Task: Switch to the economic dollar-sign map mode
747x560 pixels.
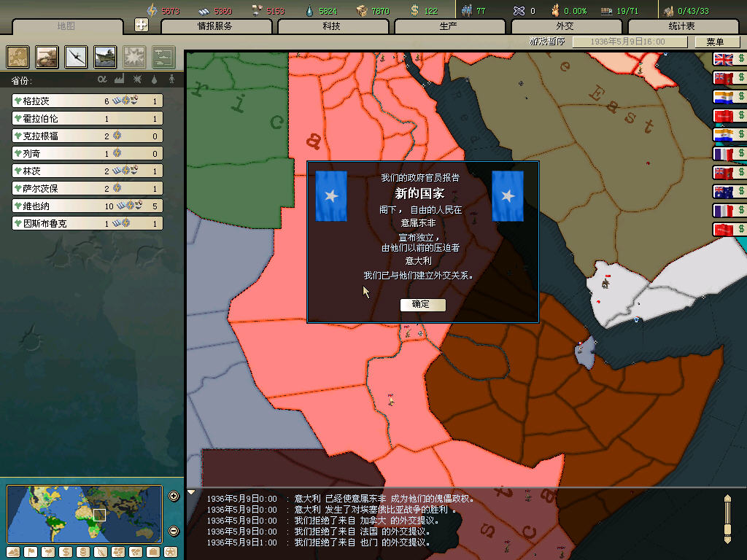Action: (x=65, y=551)
